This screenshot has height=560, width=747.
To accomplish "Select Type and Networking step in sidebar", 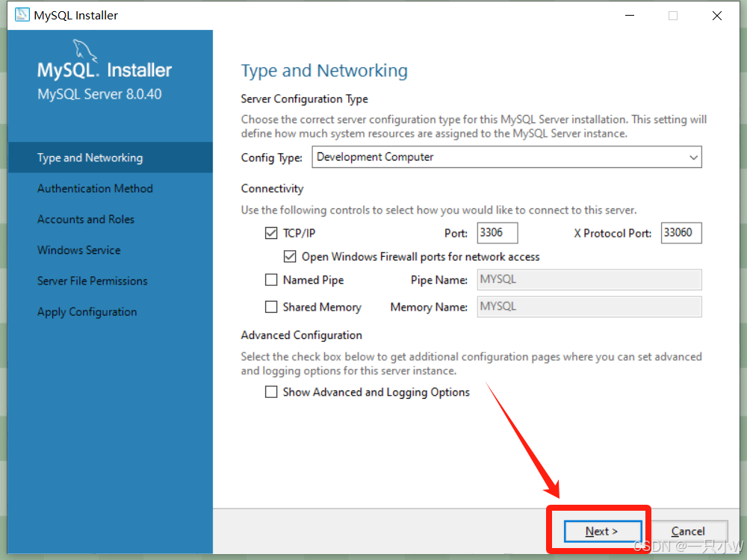I will [x=110, y=158].
